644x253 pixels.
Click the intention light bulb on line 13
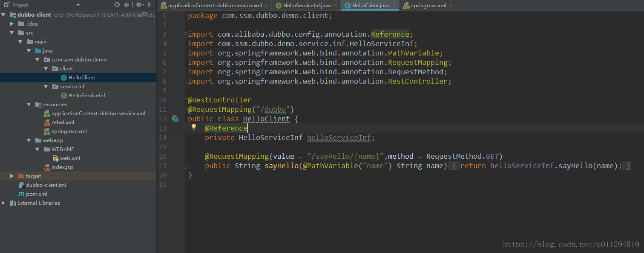193,127
